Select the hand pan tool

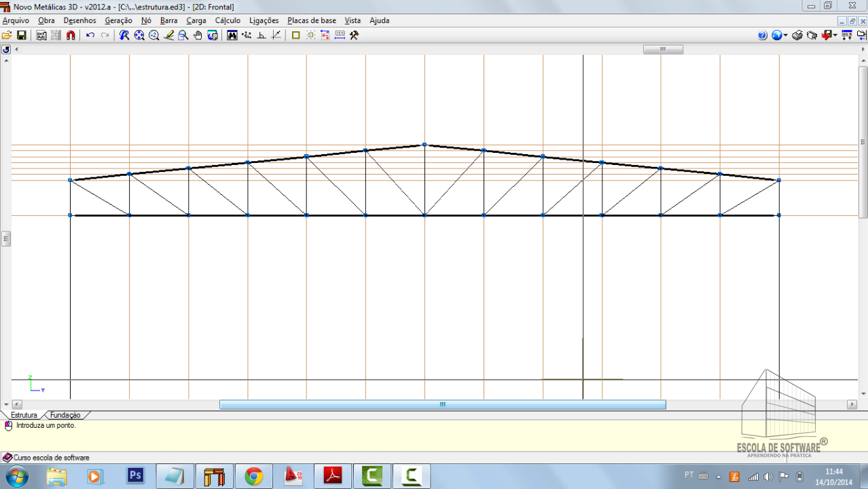point(198,35)
